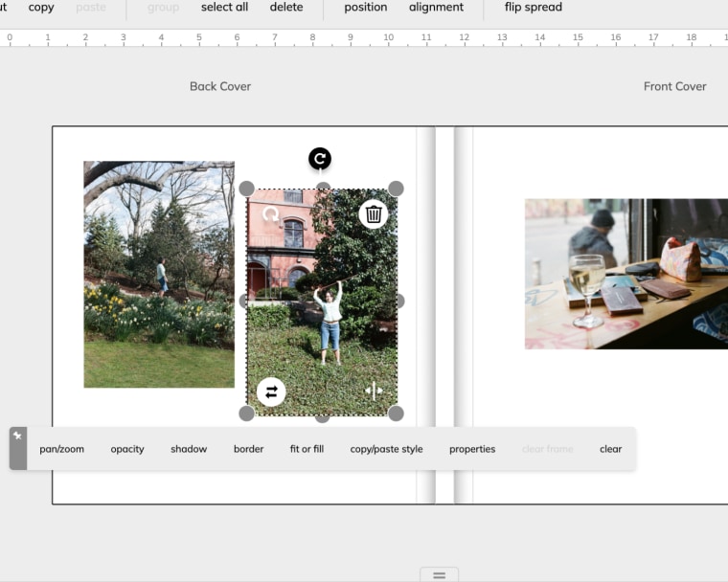Flip the photo using the mirror icon

click(x=374, y=391)
